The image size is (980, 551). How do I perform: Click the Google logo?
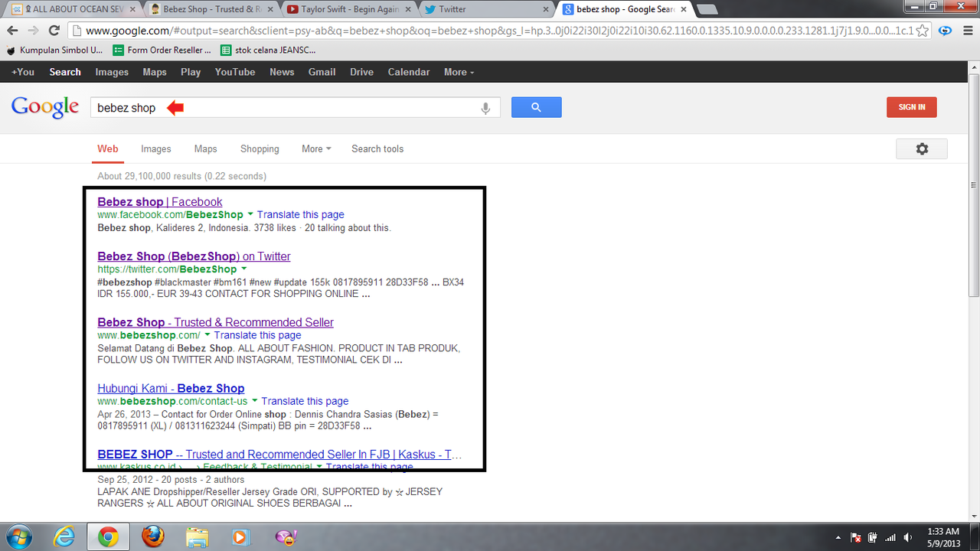tap(45, 107)
